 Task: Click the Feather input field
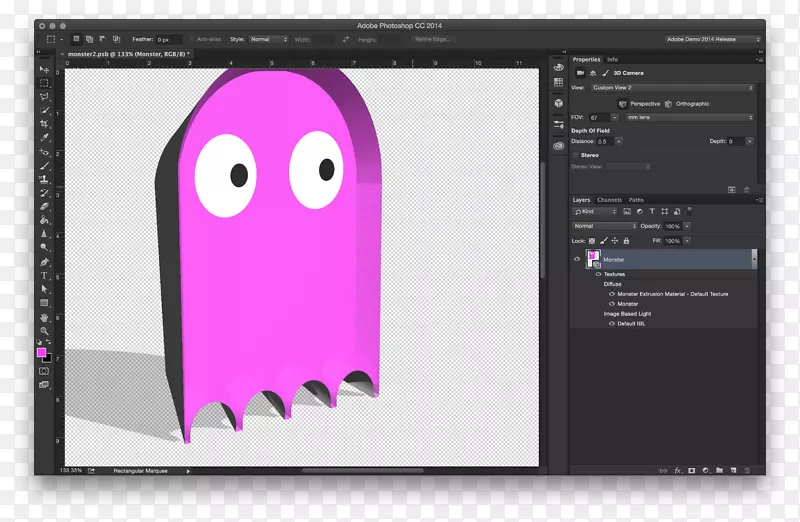pyautogui.click(x=169, y=40)
